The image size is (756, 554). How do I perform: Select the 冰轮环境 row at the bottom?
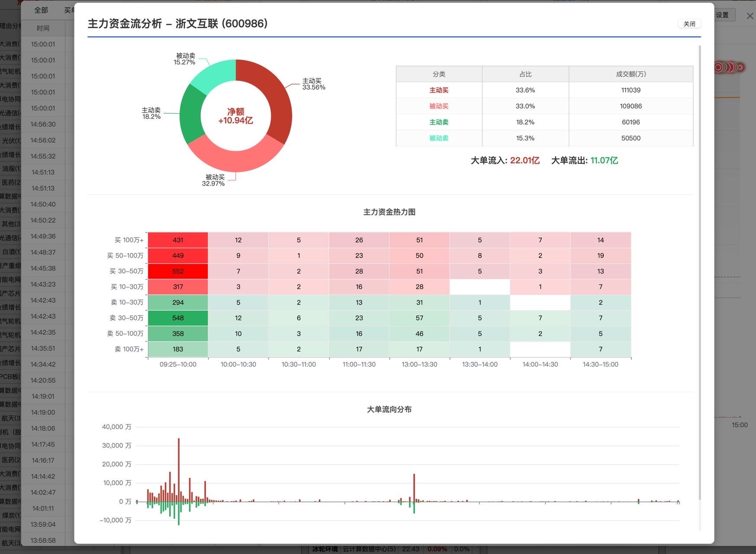[325, 549]
